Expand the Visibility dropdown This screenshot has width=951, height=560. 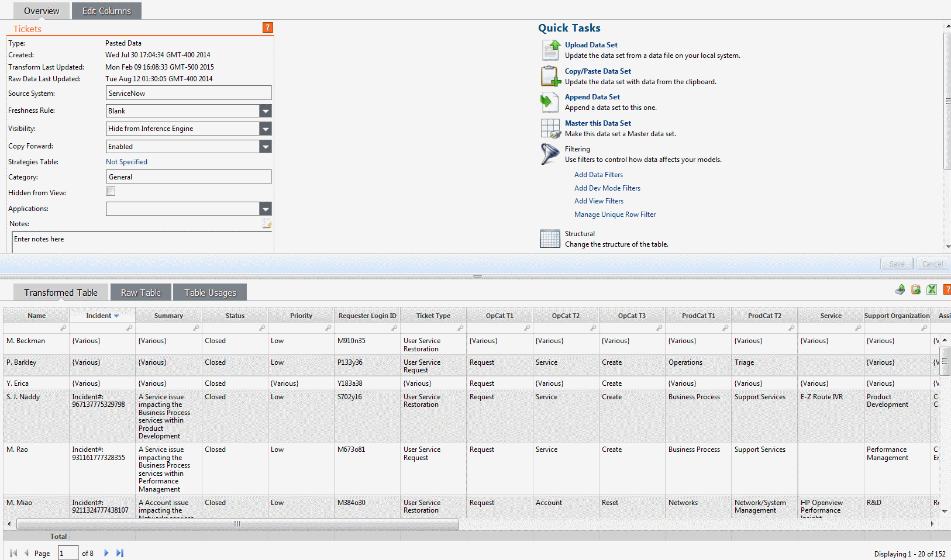(x=266, y=129)
